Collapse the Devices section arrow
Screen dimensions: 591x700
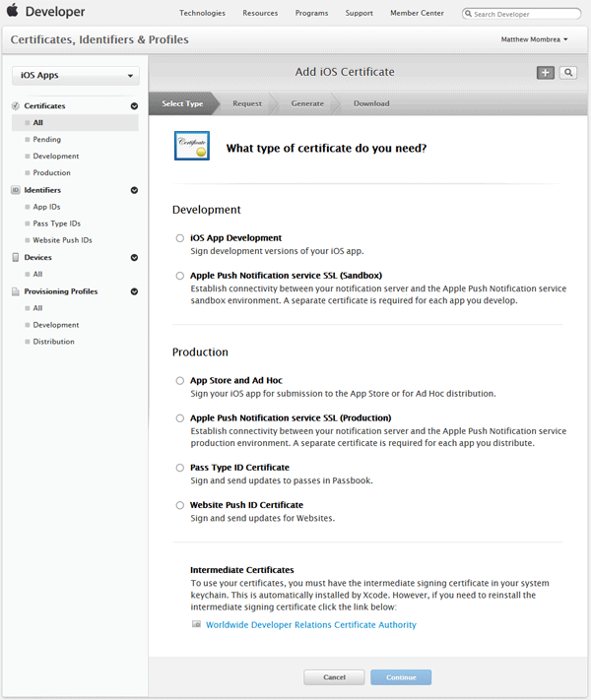(x=134, y=258)
